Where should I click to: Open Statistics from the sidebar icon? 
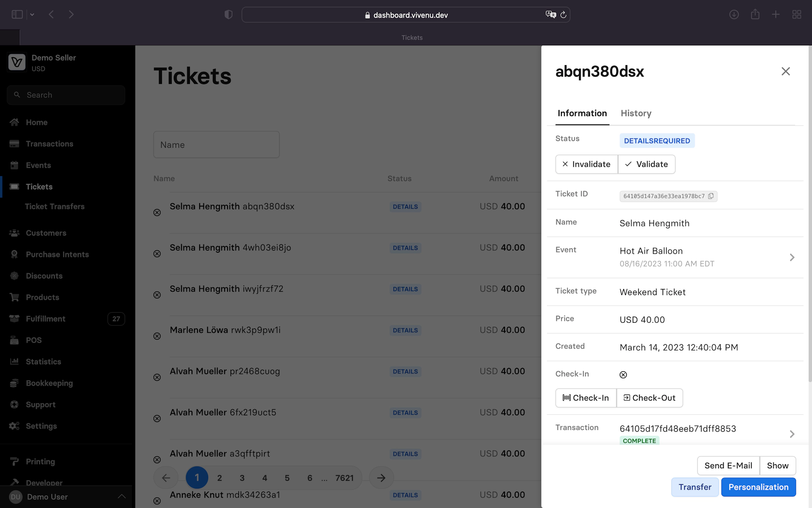pyautogui.click(x=14, y=362)
